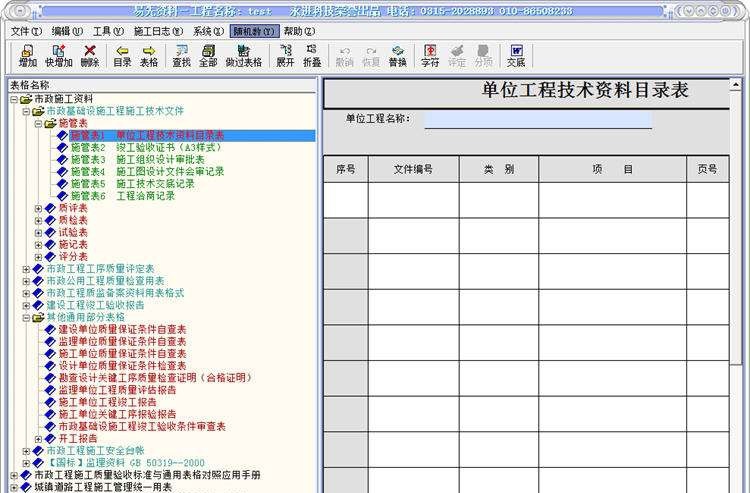Select 施管表4 施工图设计文件会审记录

(147, 171)
